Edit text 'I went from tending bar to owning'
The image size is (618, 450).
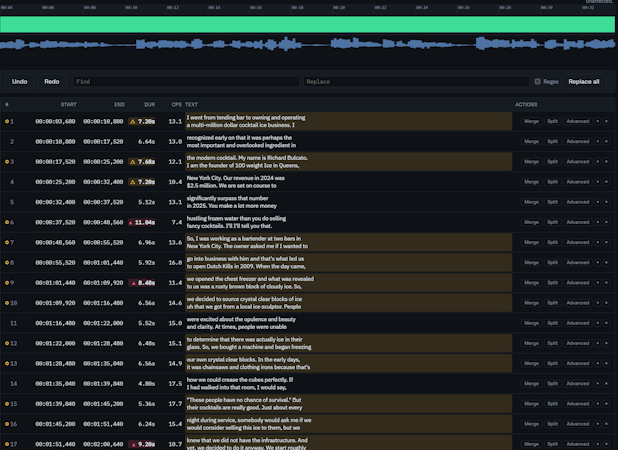[x=349, y=121]
